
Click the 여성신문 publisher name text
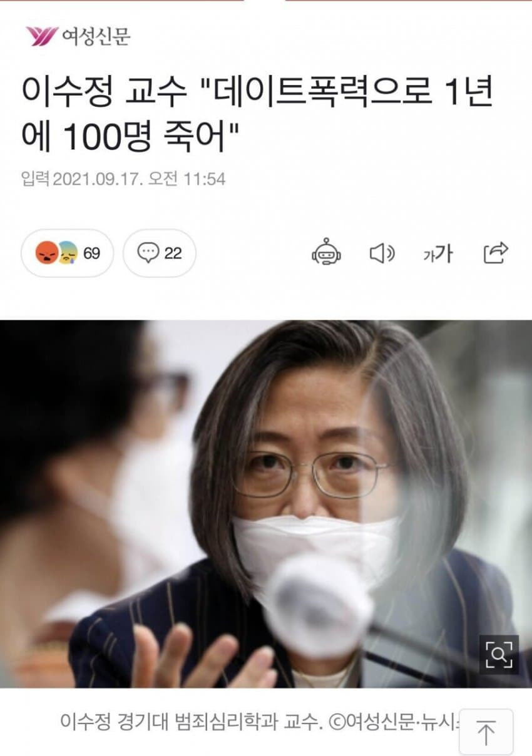(96, 36)
